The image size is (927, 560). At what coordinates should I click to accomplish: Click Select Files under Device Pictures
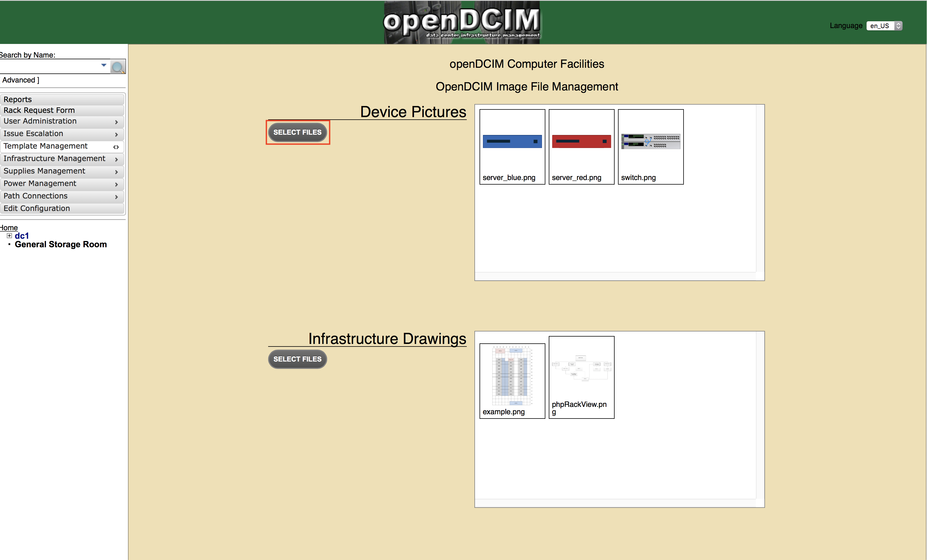[297, 132]
